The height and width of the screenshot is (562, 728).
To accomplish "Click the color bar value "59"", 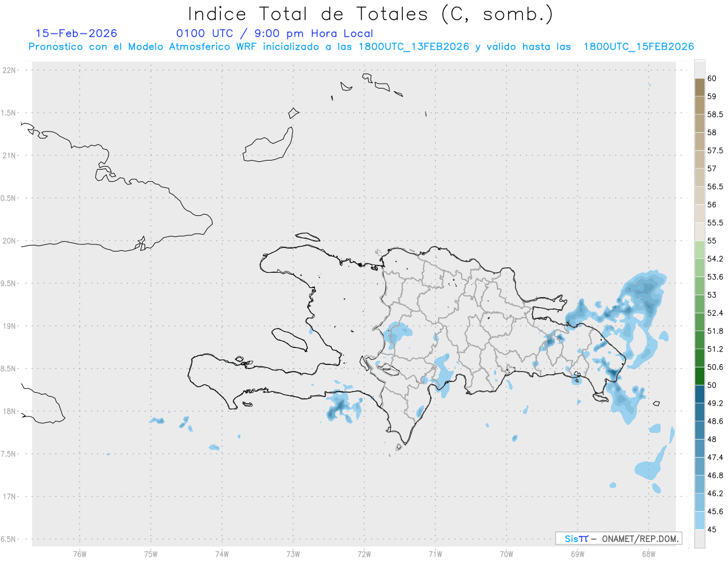I will click(712, 96).
